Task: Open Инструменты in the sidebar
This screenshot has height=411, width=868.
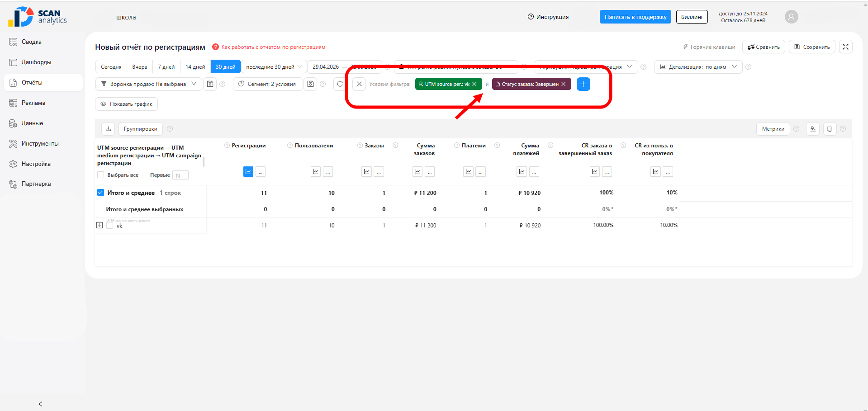Action: coord(43,144)
